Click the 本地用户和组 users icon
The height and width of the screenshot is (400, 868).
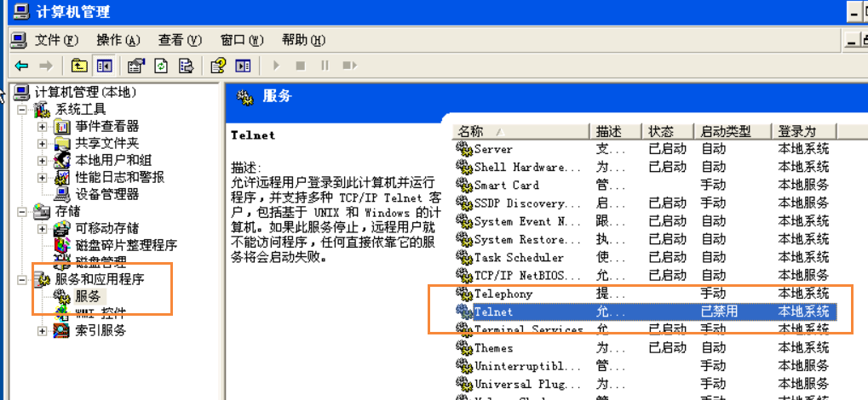click(x=62, y=161)
